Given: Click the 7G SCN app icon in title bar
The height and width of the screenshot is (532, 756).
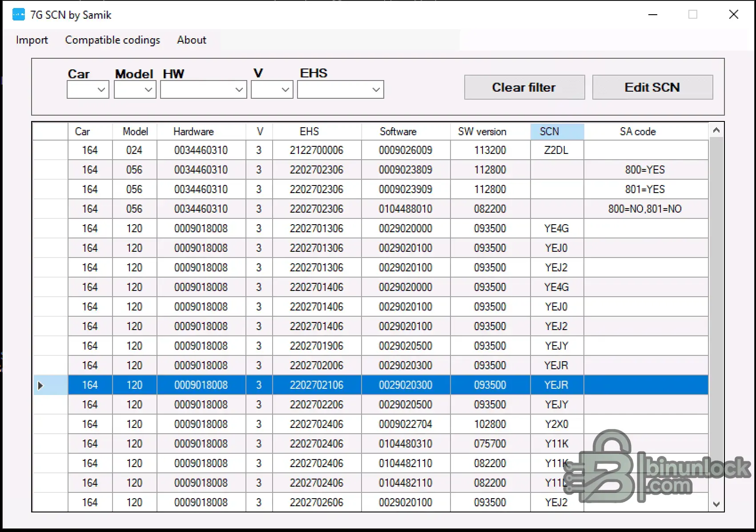Looking at the screenshot, I should pos(19,15).
